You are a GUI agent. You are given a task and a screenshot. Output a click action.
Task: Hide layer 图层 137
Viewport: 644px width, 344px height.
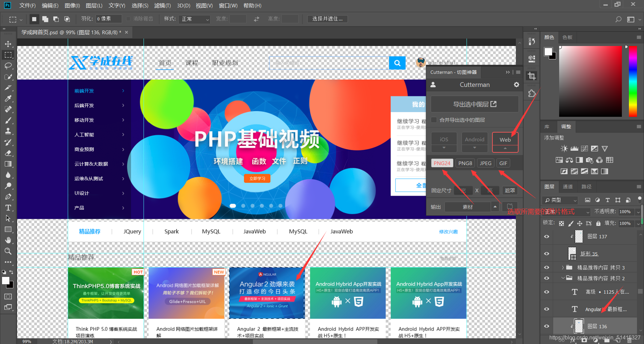click(547, 237)
